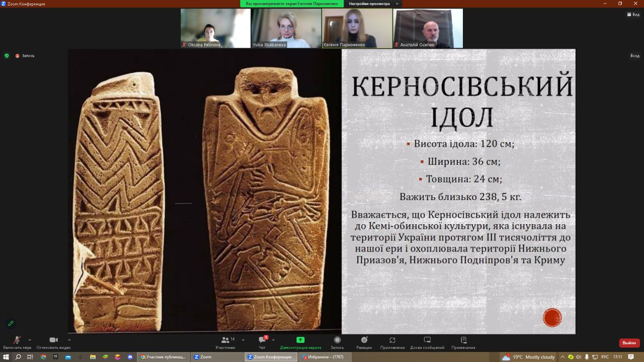Open the Chat panel
The width and height of the screenshot is (644, 362).
tap(262, 342)
